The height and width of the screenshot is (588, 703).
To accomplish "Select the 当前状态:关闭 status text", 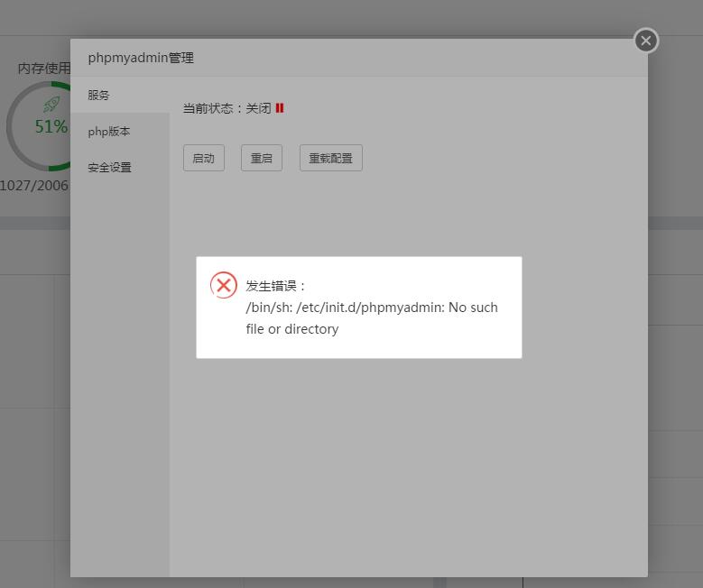I will (x=227, y=108).
